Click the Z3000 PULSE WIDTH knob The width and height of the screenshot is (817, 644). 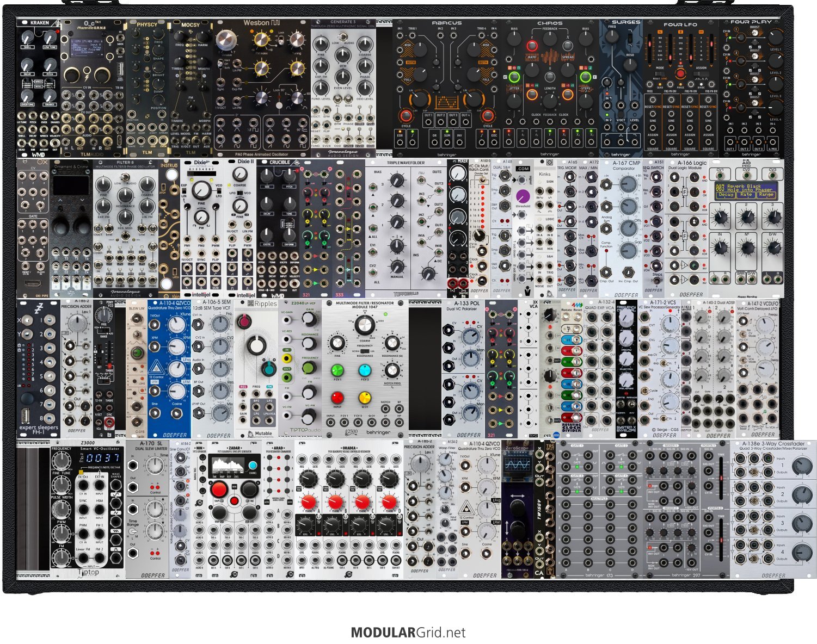(x=61, y=510)
